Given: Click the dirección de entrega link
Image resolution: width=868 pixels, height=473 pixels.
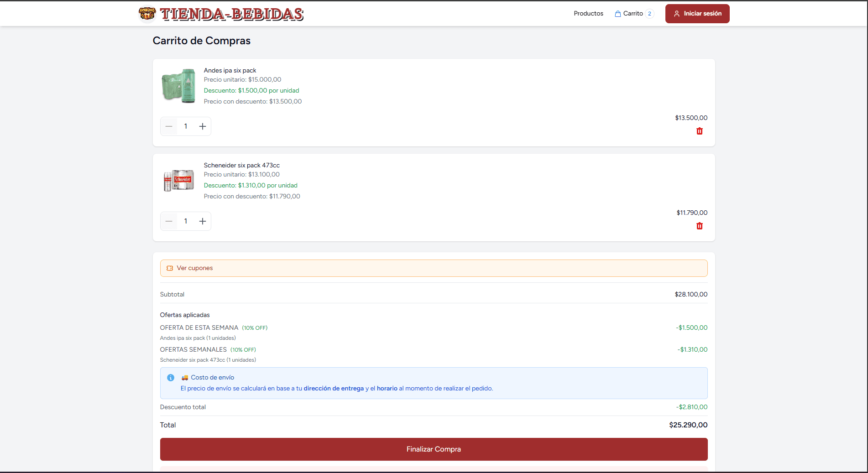Looking at the screenshot, I should coord(333,388).
